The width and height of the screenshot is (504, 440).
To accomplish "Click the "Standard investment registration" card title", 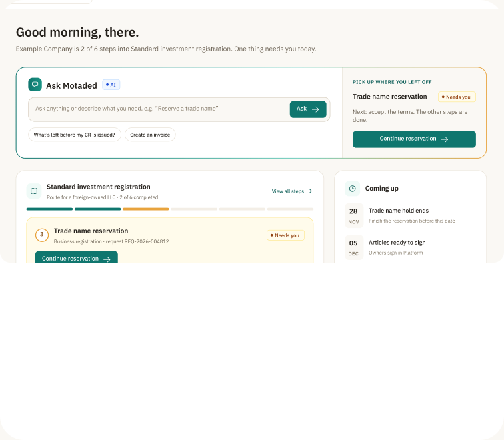I will click(x=99, y=187).
